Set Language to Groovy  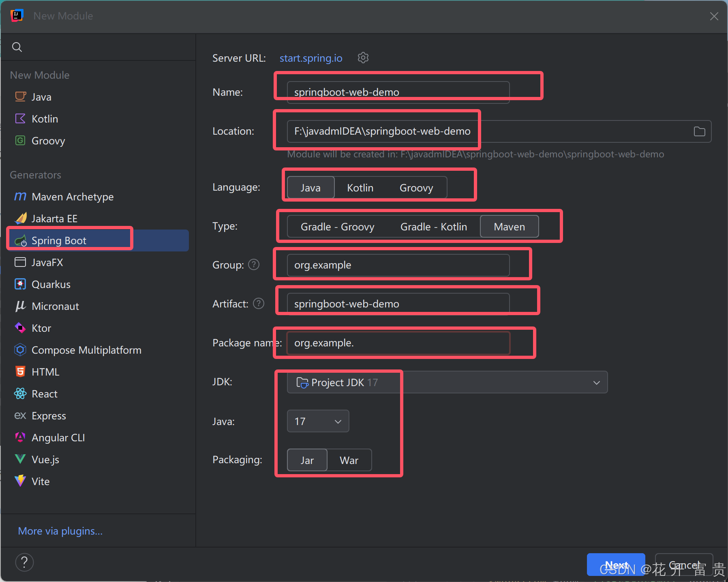(416, 187)
